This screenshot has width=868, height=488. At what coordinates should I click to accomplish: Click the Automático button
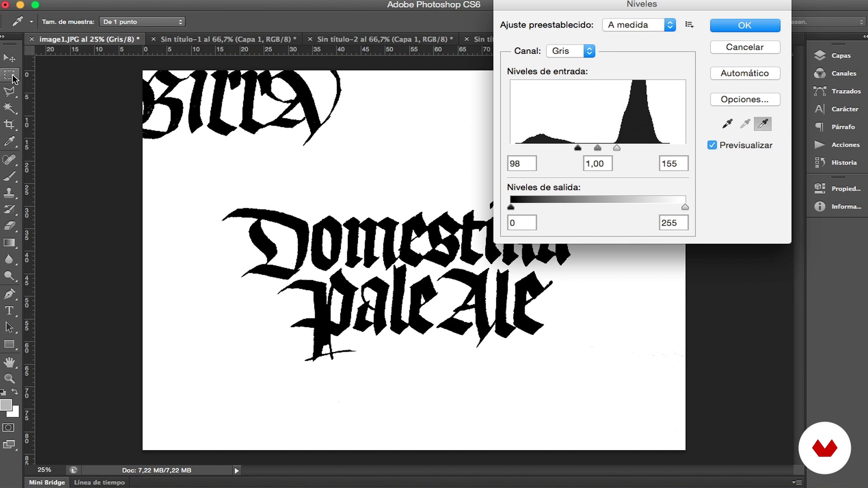point(745,73)
